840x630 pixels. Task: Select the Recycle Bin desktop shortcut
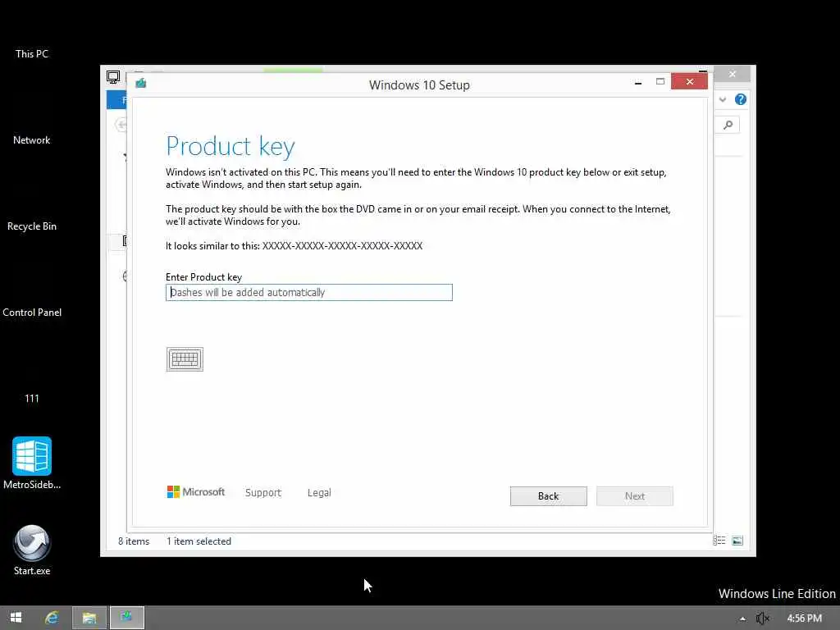32,226
